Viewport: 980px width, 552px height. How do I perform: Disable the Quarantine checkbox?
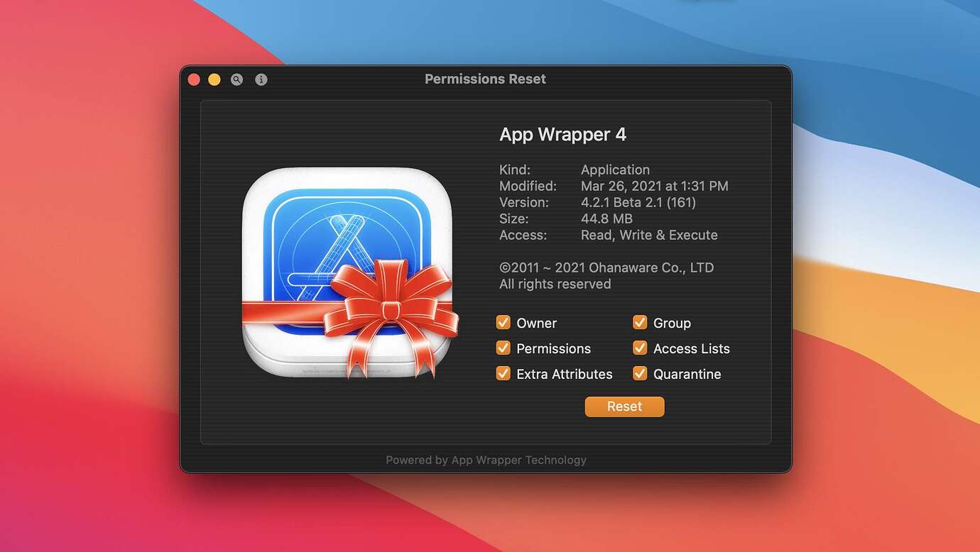coord(640,373)
